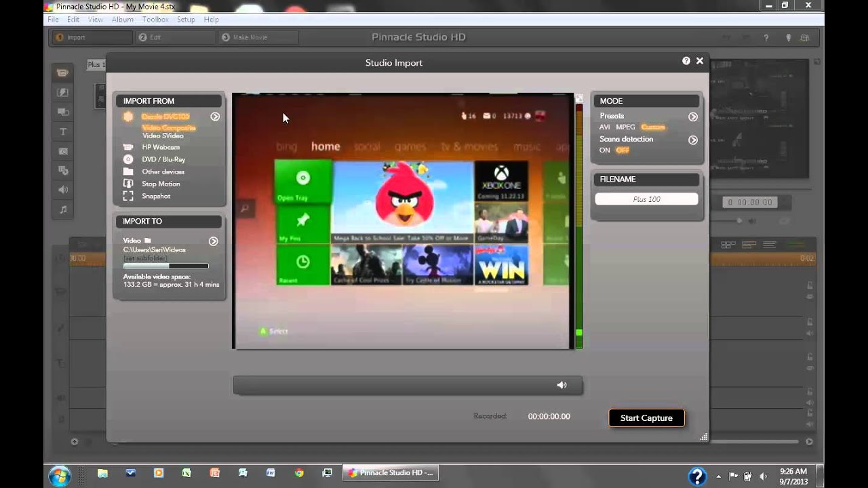This screenshot has height=488, width=868.
Task: Choose AVI preset
Action: coord(605,127)
